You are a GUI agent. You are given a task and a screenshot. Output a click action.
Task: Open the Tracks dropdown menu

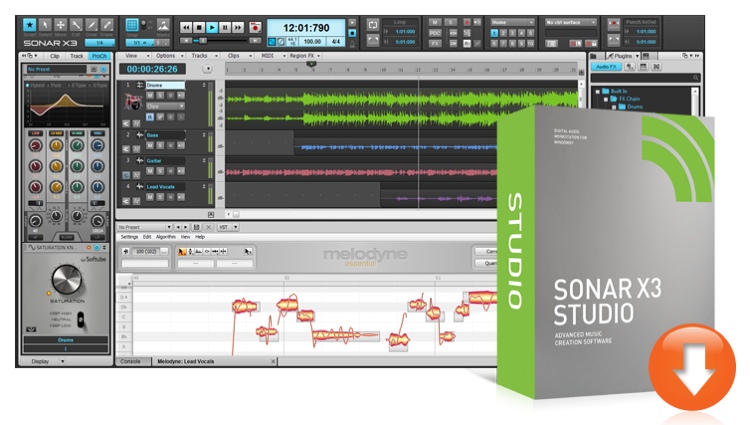[200, 56]
